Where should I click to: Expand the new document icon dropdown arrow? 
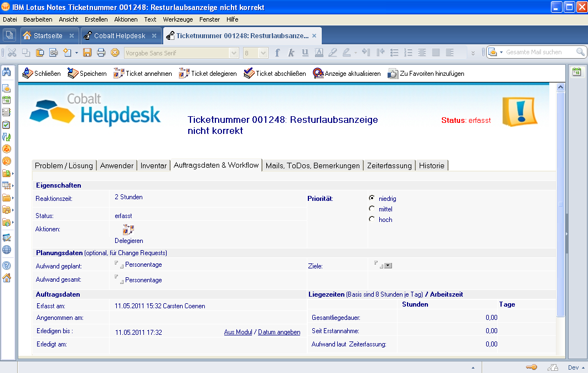point(76,53)
